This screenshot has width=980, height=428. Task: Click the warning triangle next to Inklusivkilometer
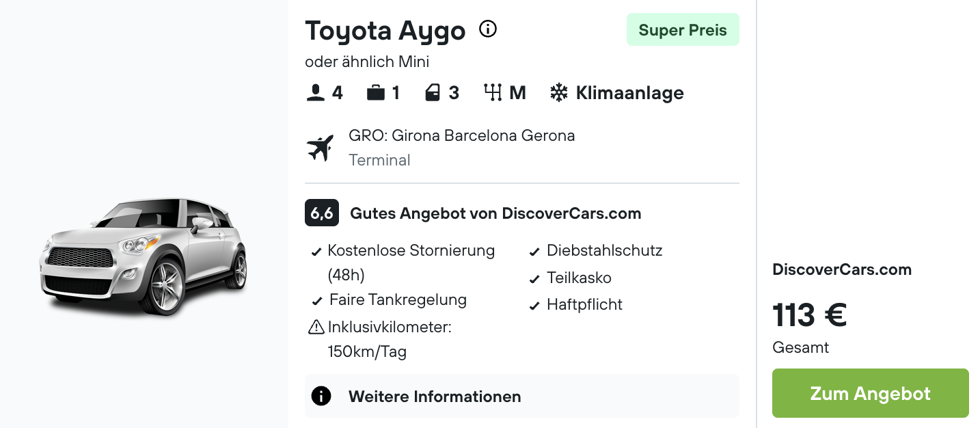(x=316, y=327)
